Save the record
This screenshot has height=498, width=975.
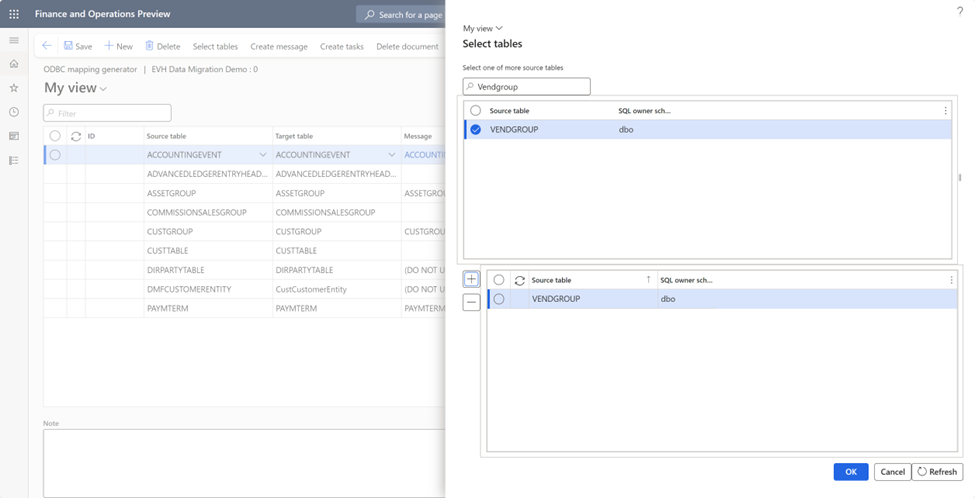pos(78,46)
